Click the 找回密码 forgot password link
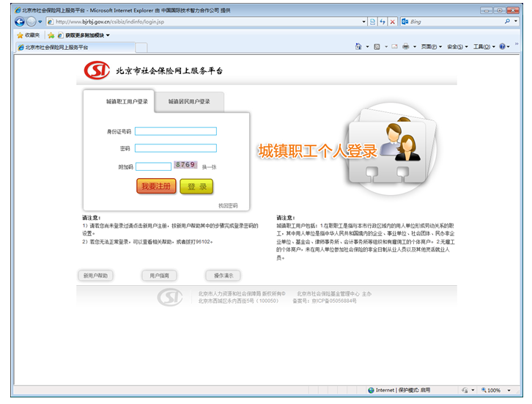This screenshot has height=404, width=532. click(228, 205)
